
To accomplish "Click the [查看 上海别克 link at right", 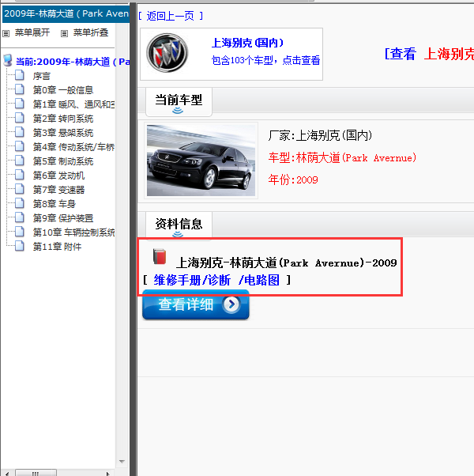I will point(429,54).
